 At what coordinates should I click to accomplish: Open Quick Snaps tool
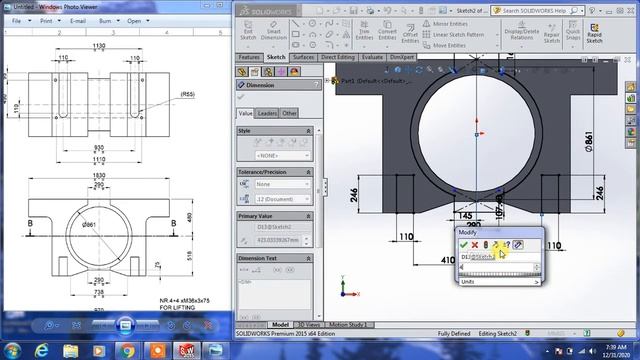pos(573,31)
